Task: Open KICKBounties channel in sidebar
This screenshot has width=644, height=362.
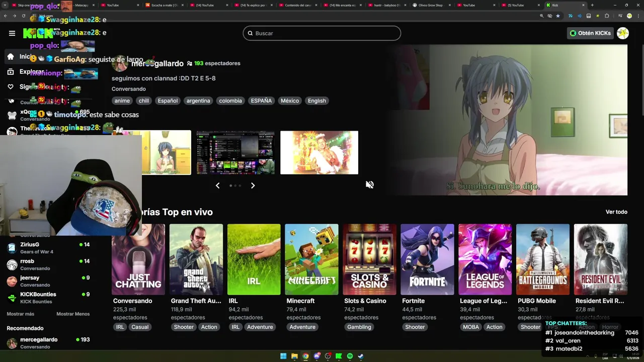Action: pyautogui.click(x=48, y=298)
